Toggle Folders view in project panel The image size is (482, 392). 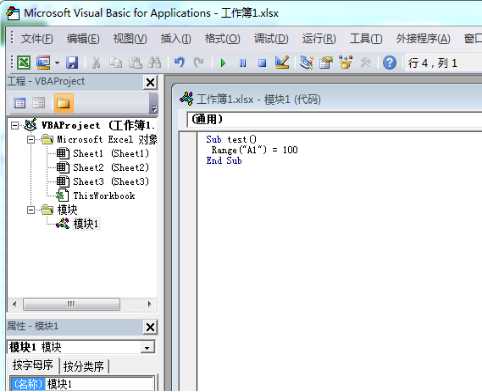pos(64,103)
